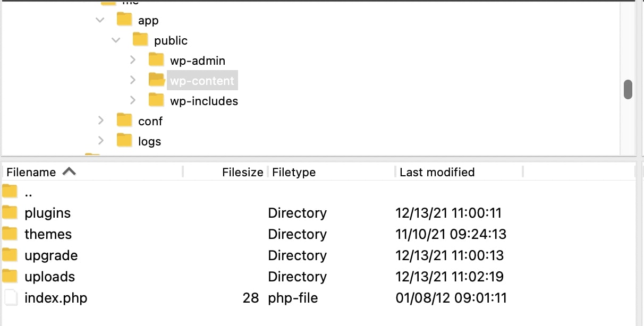Sort file list by Filesize column

(242, 172)
